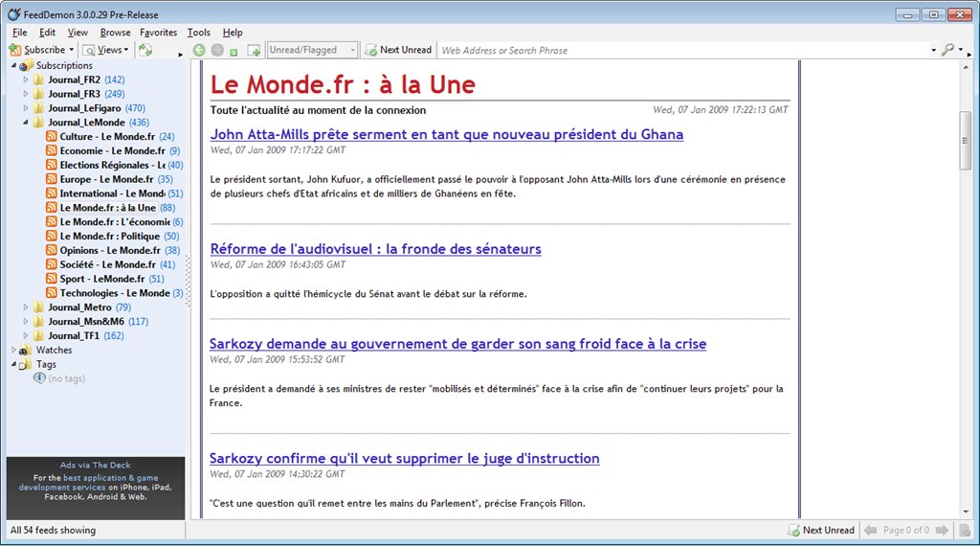Open the Tools menu
980x546 pixels.
[199, 33]
